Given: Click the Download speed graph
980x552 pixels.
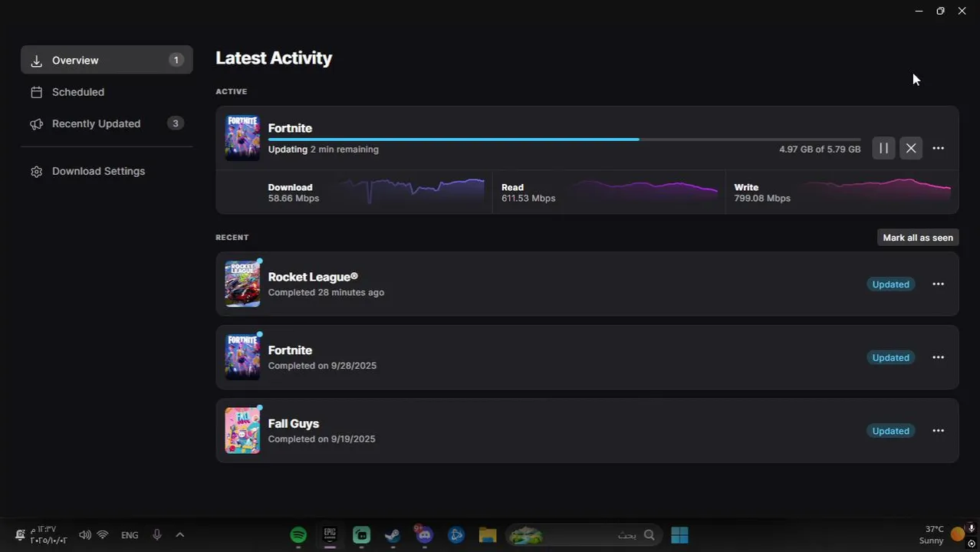Looking at the screenshot, I should coord(411,191).
